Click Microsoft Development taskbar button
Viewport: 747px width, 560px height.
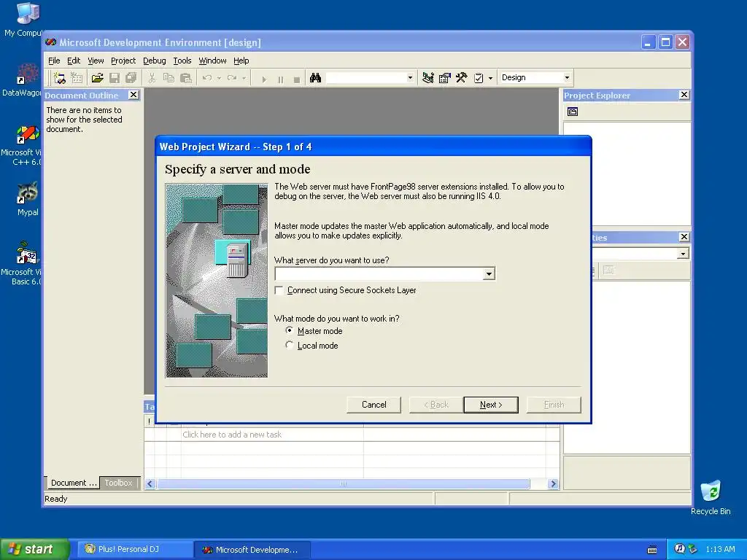pyautogui.click(x=252, y=550)
